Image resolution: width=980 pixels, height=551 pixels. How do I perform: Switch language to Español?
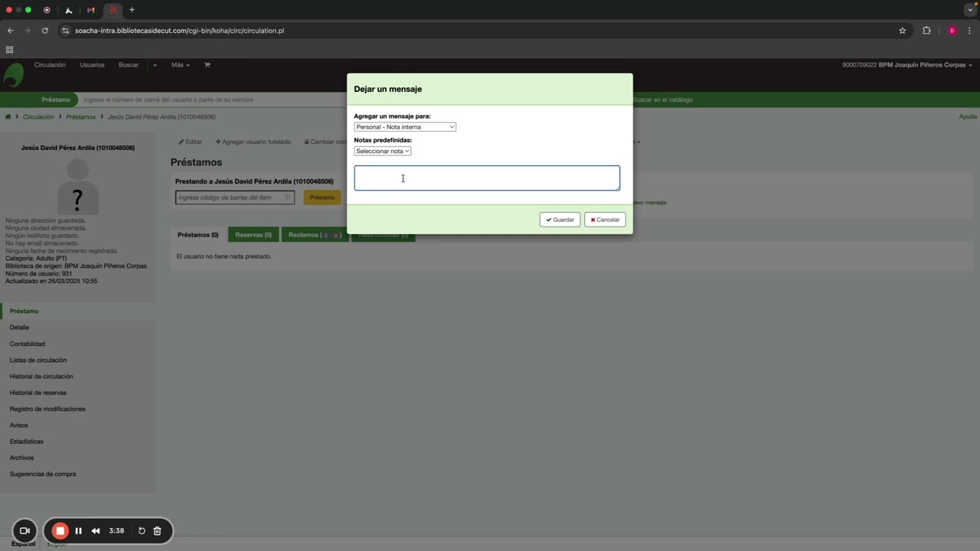23,543
